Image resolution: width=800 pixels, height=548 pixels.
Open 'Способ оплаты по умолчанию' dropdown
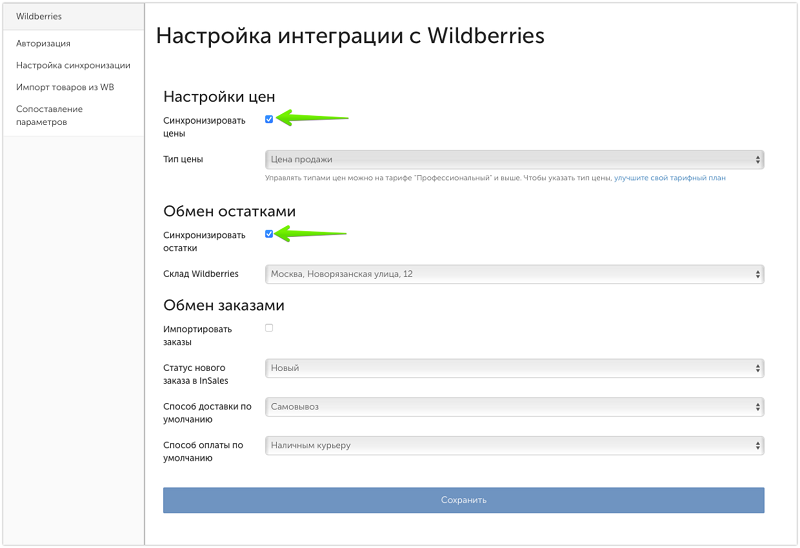pos(514,446)
